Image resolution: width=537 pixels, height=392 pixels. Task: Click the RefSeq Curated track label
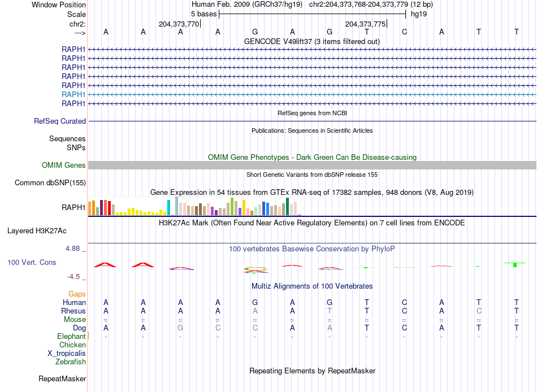tap(60, 121)
